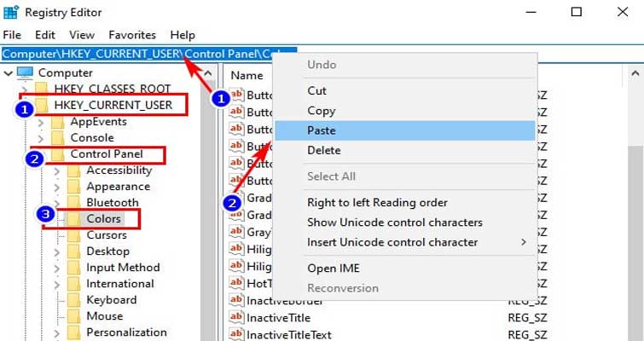Select HKEY_CLASSES_ROOT key
Screen dimensions: 644x341
pyautogui.click(x=112, y=89)
